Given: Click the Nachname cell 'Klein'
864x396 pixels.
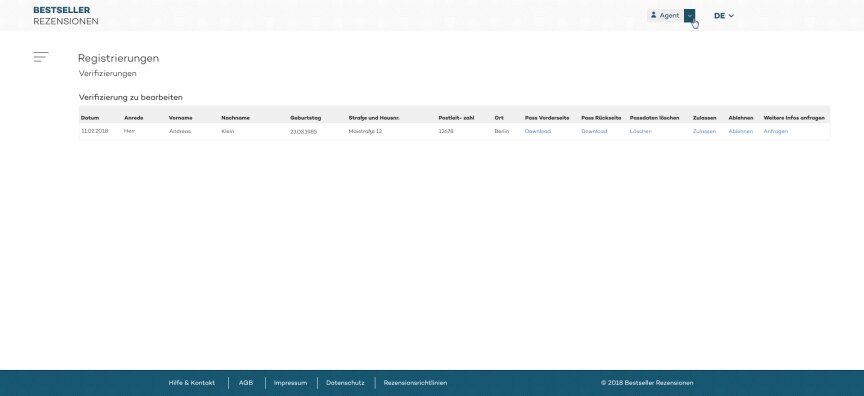Looking at the screenshot, I should click(x=228, y=131).
